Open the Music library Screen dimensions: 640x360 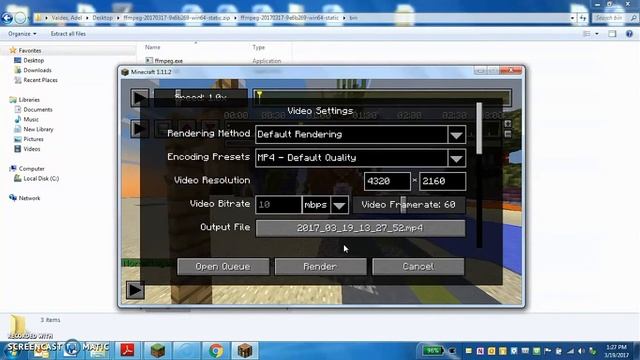31,119
